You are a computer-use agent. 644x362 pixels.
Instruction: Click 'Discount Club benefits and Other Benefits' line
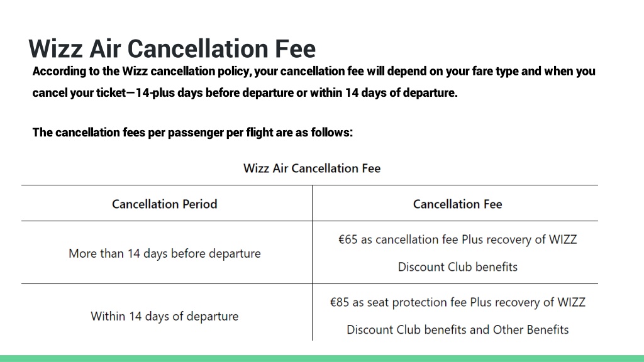(458, 329)
